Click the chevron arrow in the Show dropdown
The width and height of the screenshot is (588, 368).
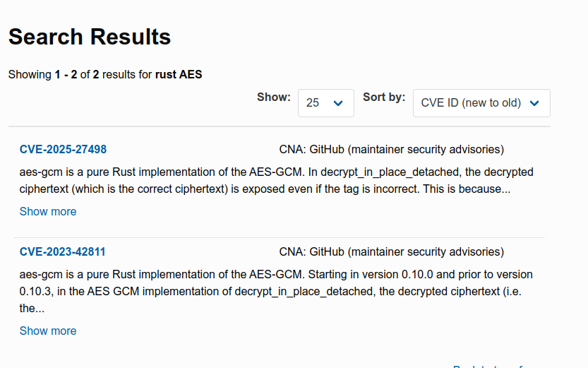[338, 103]
